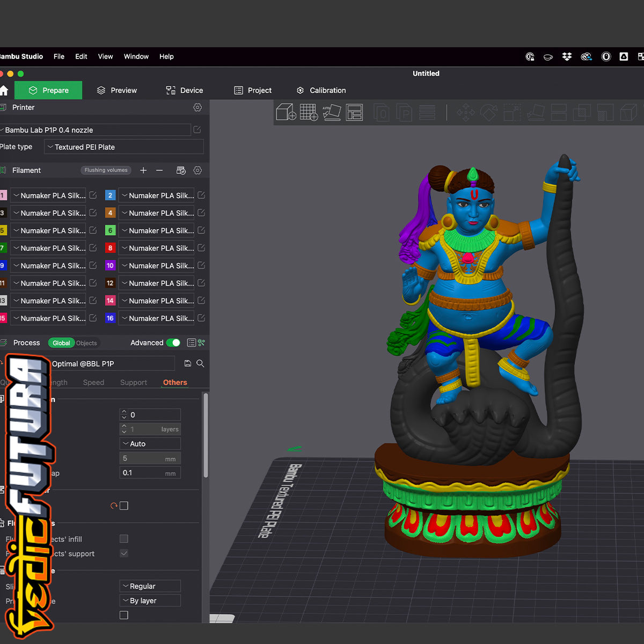Open the By layer print sequence dropdown

click(x=150, y=601)
